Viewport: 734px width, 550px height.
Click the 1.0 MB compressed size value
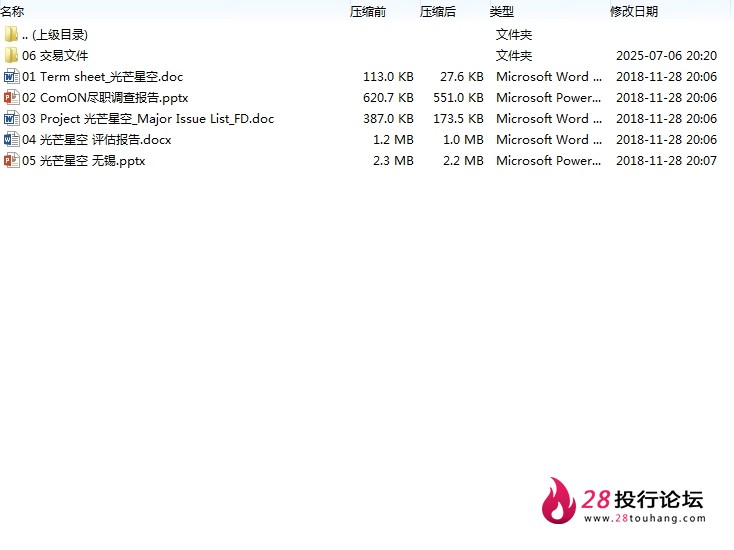[x=463, y=140]
